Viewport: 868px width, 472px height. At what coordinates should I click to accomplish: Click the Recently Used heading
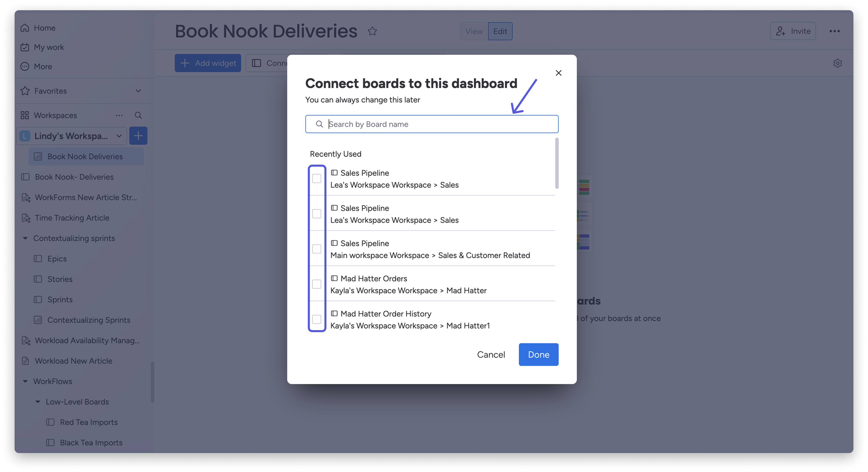tap(335, 154)
